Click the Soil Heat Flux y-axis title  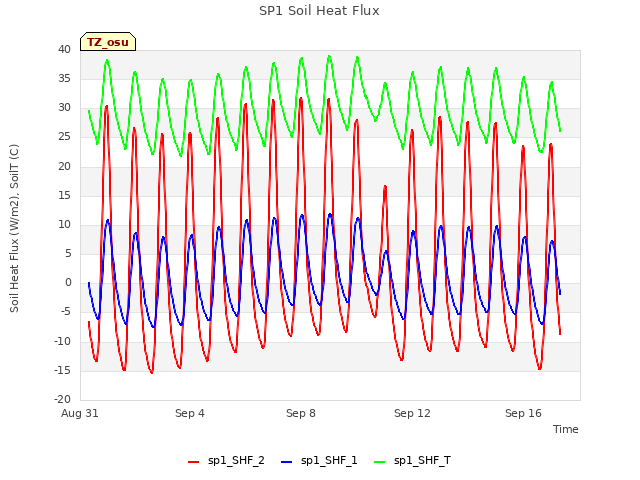click(14, 228)
